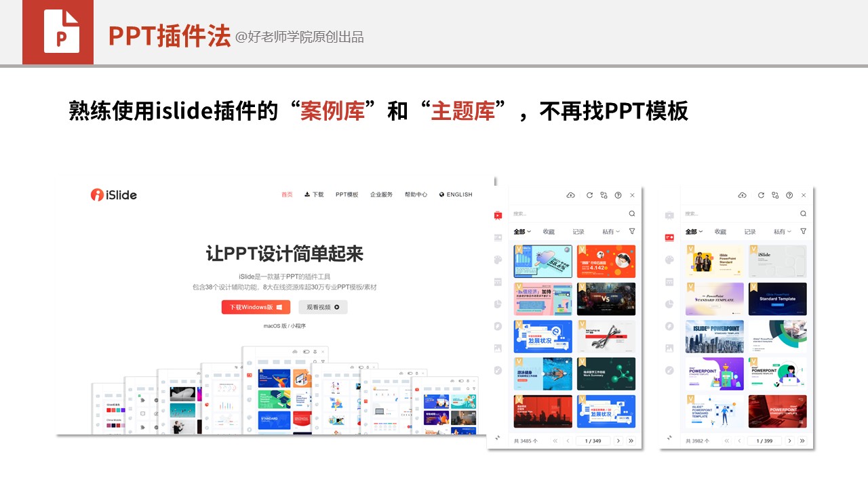Click the 1 / 349 page number field
The width and height of the screenshot is (868, 488).
593,441
